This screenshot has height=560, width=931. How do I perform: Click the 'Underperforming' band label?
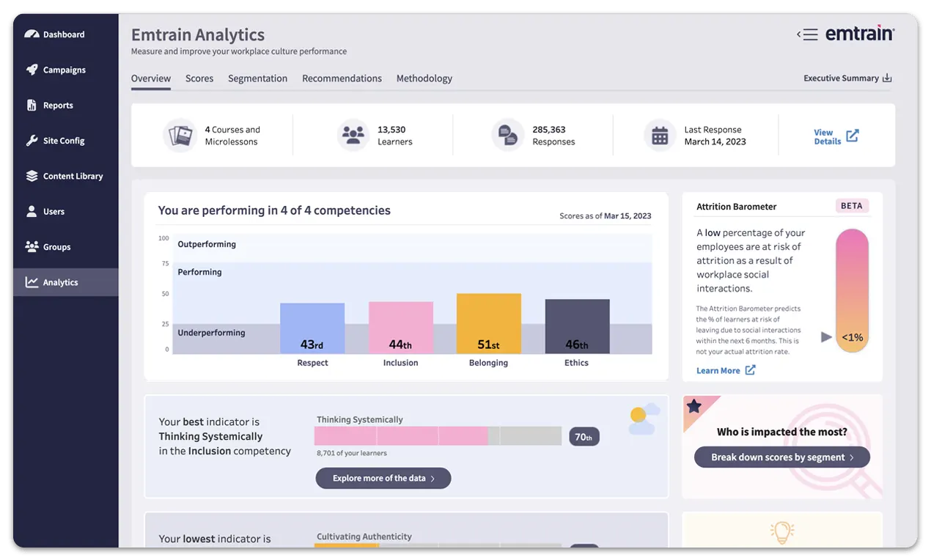click(211, 333)
